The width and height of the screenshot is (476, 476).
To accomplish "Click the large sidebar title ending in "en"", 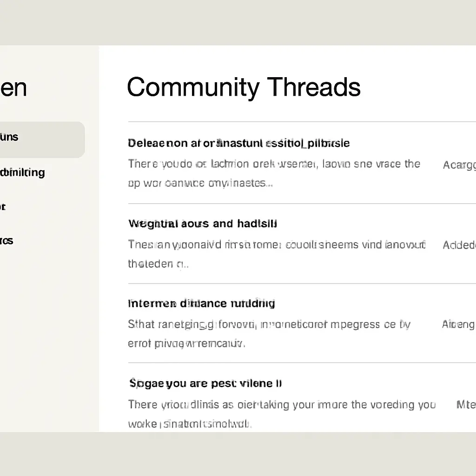I will coord(13,88).
